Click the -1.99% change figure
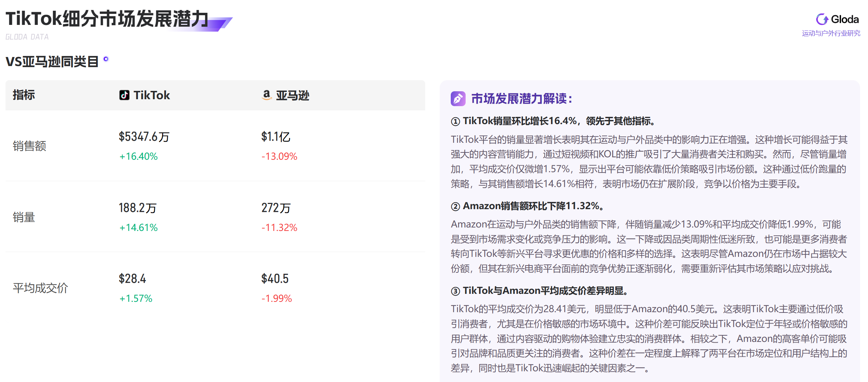 click(277, 298)
